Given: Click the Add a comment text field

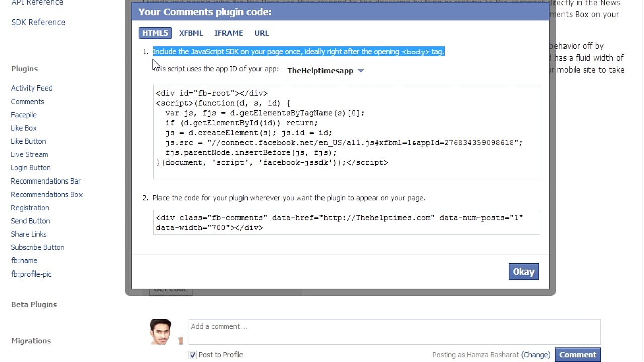Looking at the screenshot, I should [394, 332].
